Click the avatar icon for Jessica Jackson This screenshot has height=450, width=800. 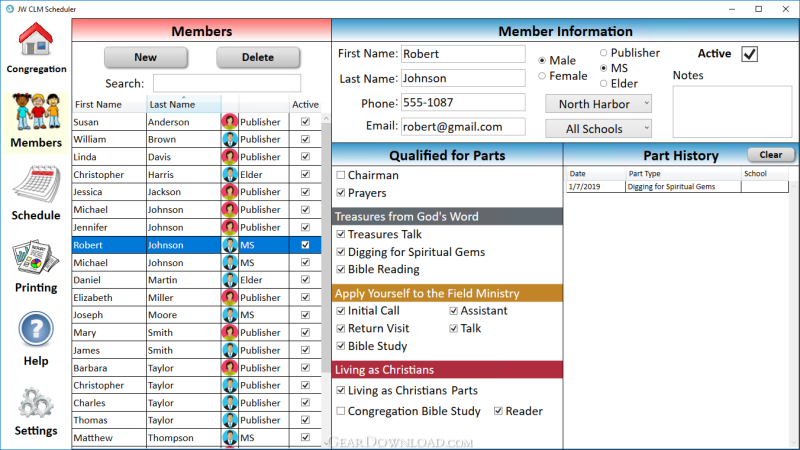coord(230,192)
